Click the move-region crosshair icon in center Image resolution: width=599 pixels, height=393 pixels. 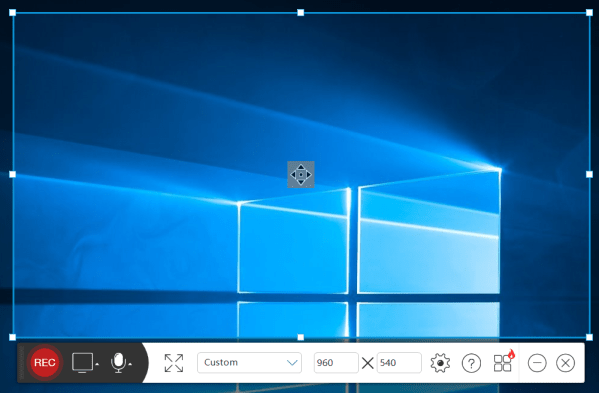(301, 175)
